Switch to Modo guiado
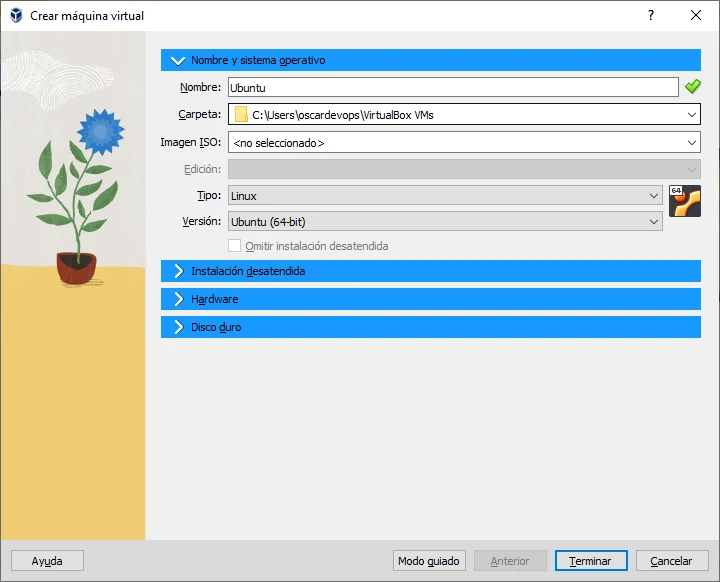The width and height of the screenshot is (720, 582). tap(429, 561)
